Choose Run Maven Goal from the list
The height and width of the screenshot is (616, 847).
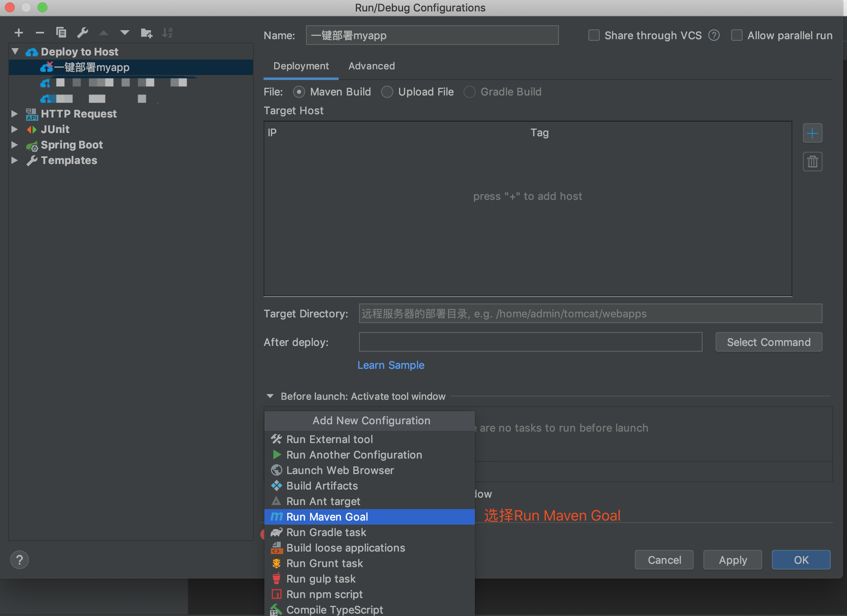pos(327,517)
